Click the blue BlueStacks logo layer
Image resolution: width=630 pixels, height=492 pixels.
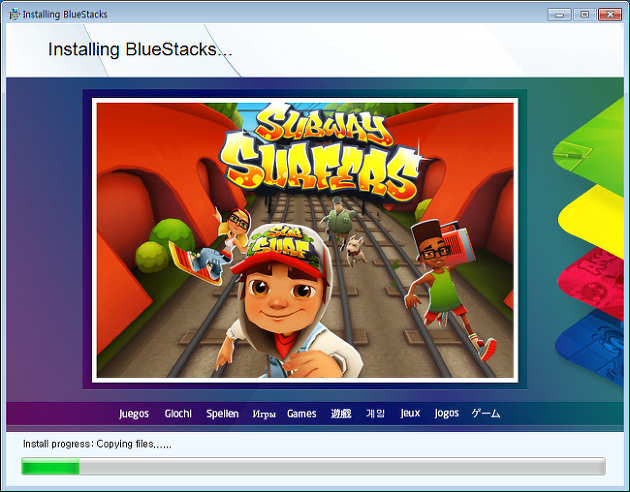591,348
